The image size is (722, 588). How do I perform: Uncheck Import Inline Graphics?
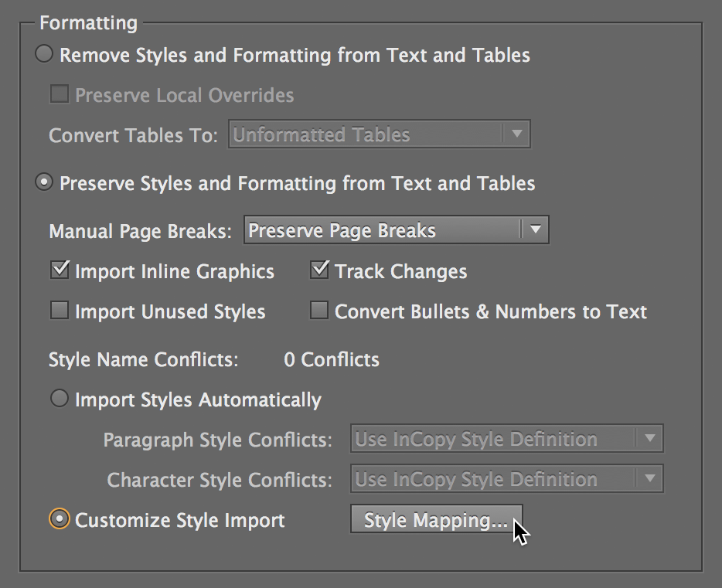(60, 270)
